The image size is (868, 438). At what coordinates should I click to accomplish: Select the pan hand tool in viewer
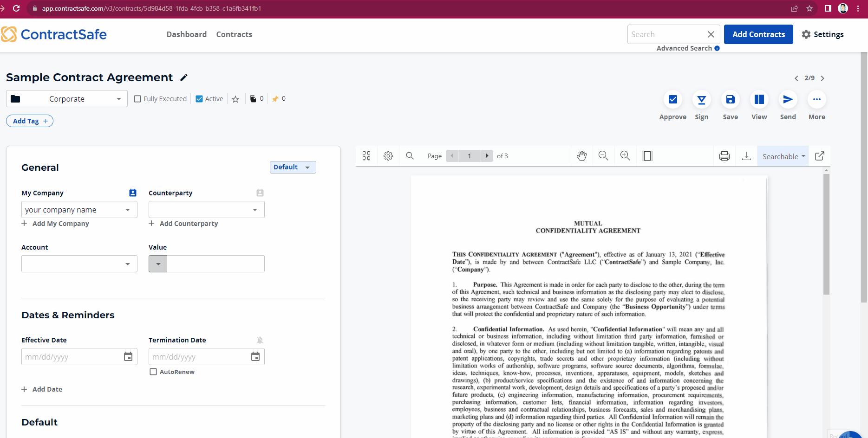click(581, 156)
